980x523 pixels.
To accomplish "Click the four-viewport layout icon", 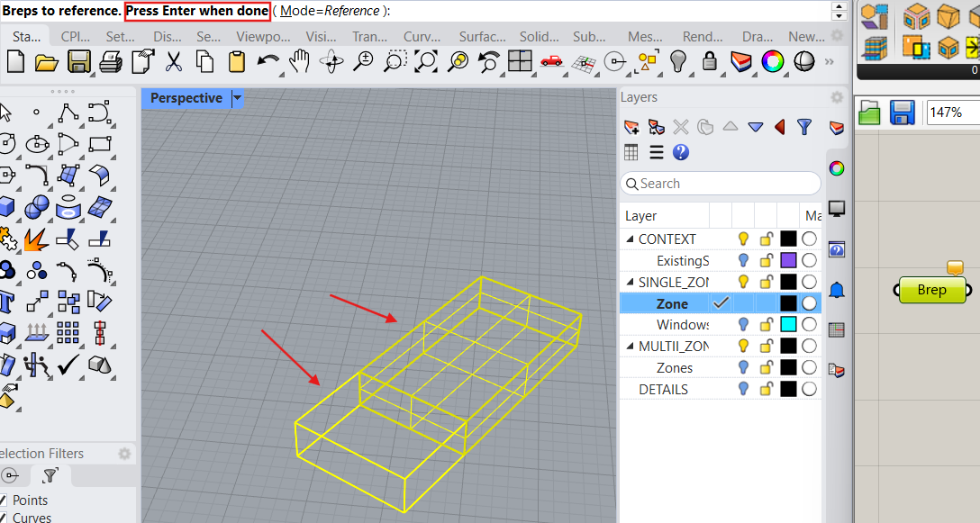I will [520, 62].
